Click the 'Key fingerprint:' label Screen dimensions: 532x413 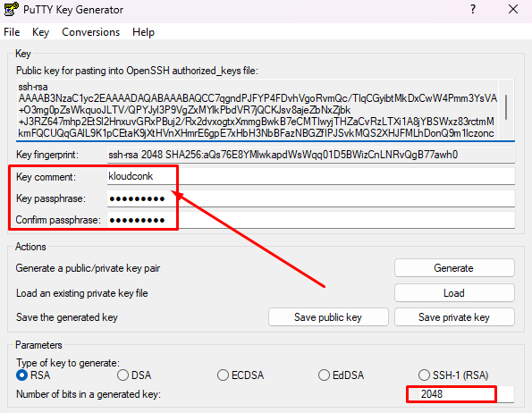pos(47,155)
